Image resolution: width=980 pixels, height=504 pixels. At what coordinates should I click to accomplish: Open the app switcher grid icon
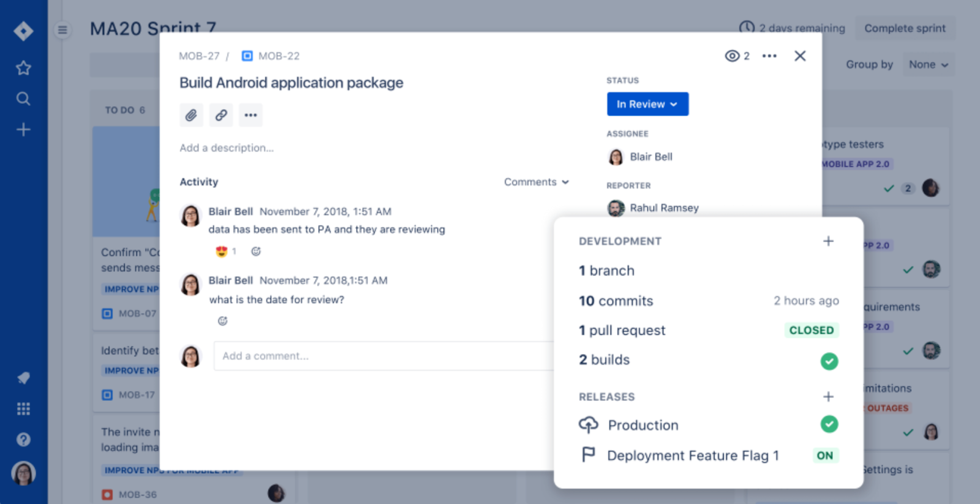tap(23, 408)
